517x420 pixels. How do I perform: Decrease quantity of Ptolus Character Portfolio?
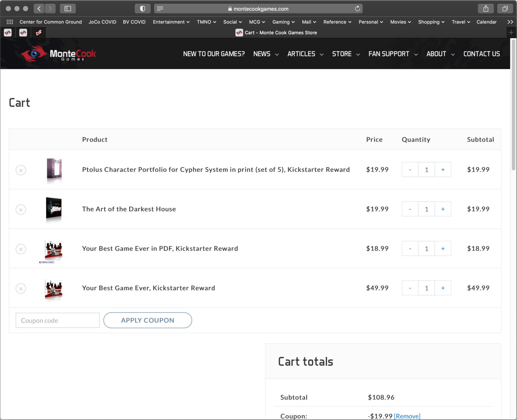(x=410, y=170)
